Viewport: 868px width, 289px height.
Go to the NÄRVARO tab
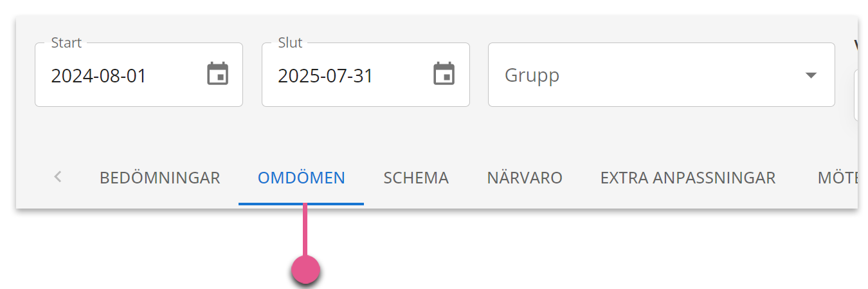pos(525,178)
